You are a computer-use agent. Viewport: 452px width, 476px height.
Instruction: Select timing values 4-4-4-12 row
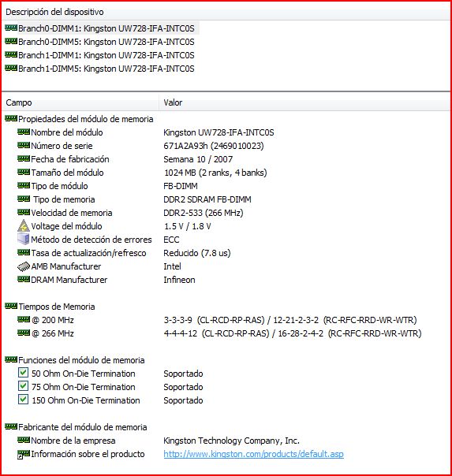(x=293, y=333)
